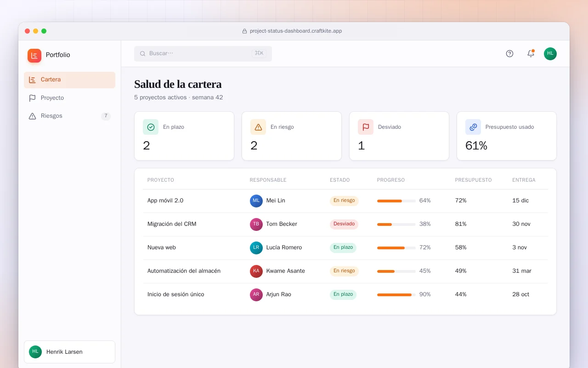Click the Inicio de sesión único progress bar

pos(396,295)
